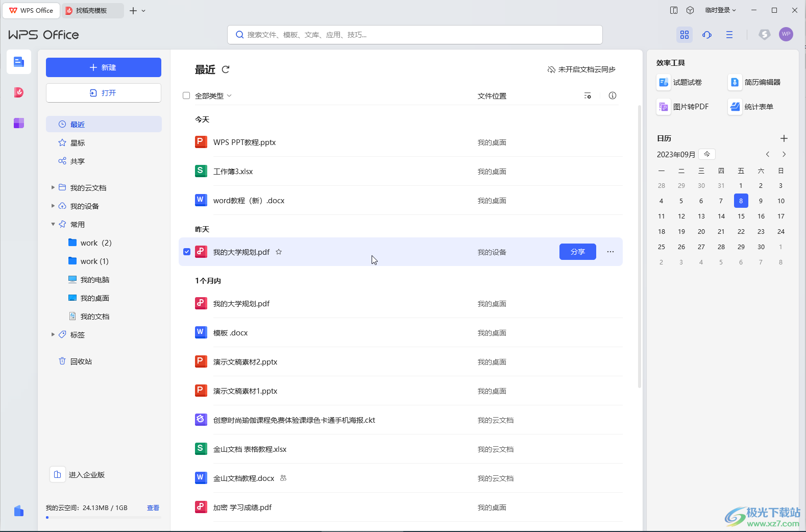The image size is (806, 532).
Task: Open the 全部类型 filter dropdown
Action: coord(213,95)
